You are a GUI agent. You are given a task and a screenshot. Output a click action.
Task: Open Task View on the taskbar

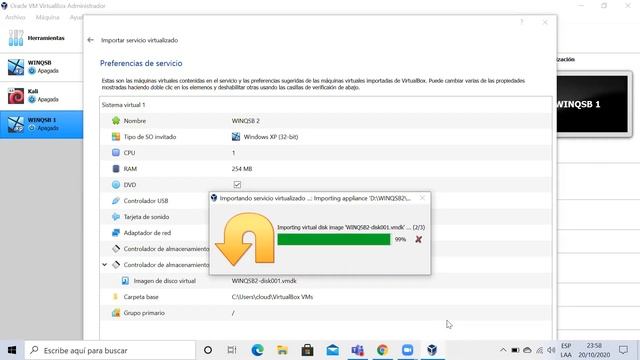pyautogui.click(x=232, y=350)
